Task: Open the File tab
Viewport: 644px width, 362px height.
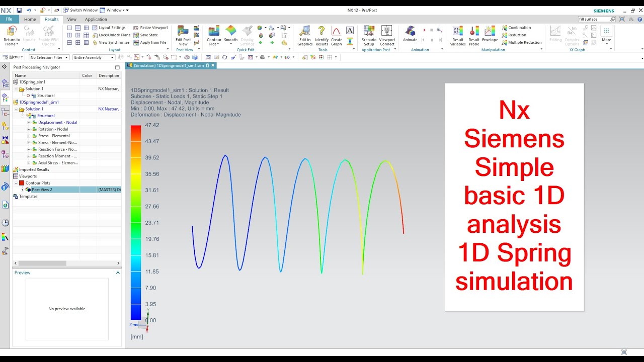Action: coord(10,19)
